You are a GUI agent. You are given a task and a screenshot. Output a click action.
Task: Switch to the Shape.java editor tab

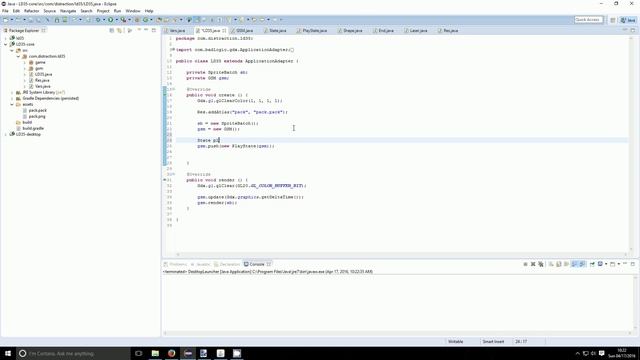[x=352, y=31]
